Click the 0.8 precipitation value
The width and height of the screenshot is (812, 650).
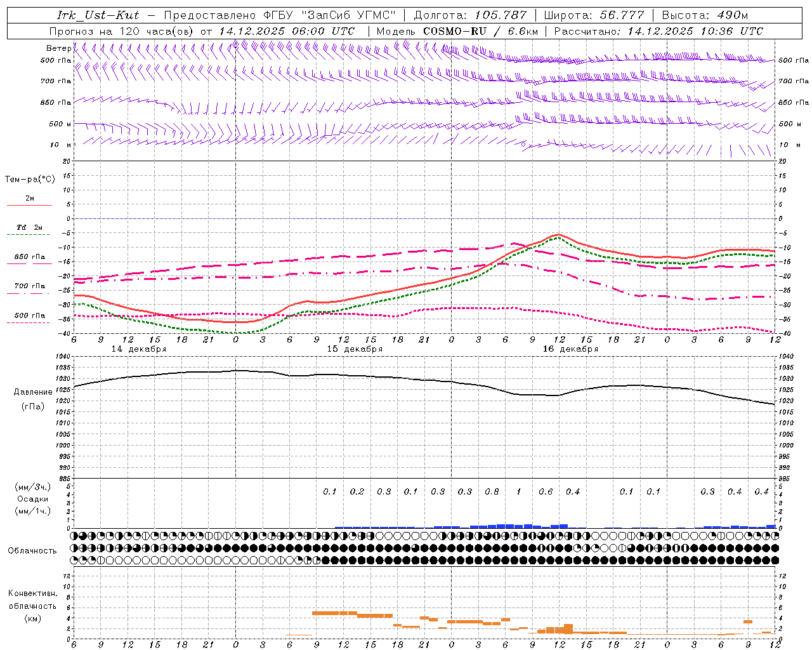(492, 491)
